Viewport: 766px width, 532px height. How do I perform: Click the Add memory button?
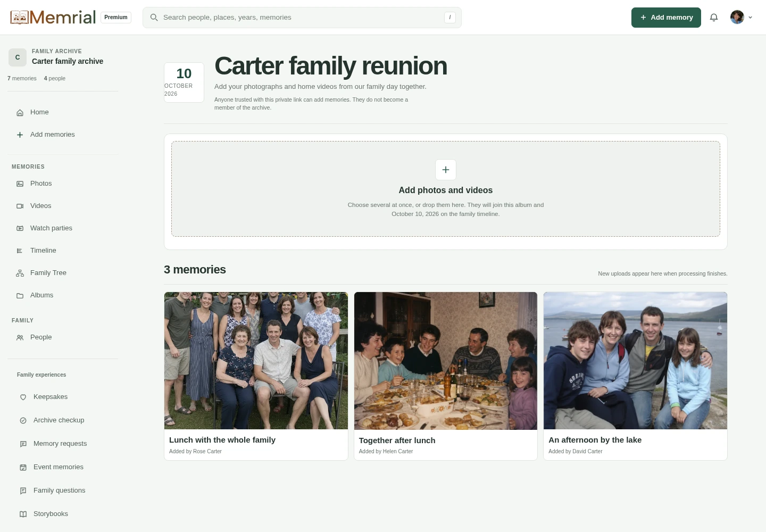[666, 18]
